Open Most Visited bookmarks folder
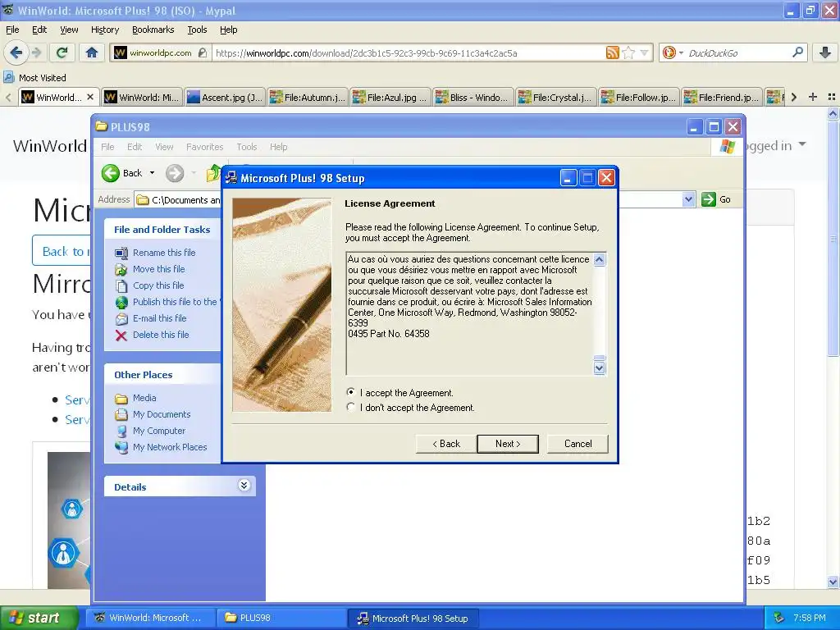840x630 pixels. pos(34,78)
